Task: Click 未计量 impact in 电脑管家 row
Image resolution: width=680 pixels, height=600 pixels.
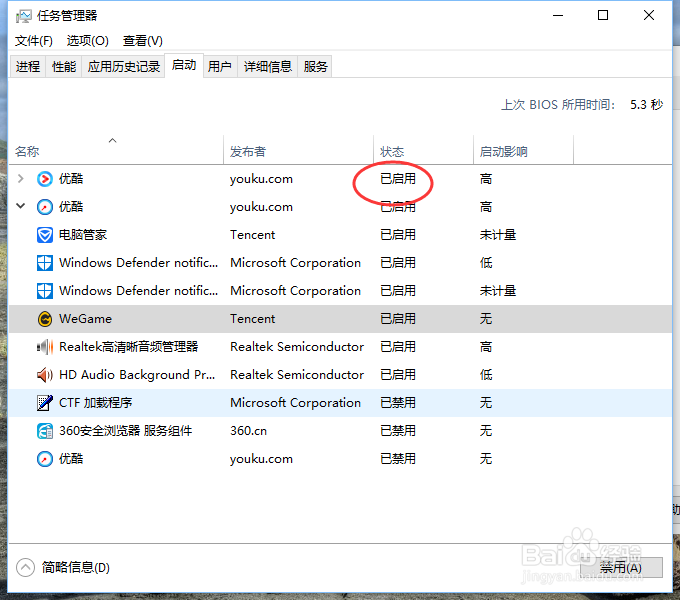Action: pyautogui.click(x=497, y=235)
